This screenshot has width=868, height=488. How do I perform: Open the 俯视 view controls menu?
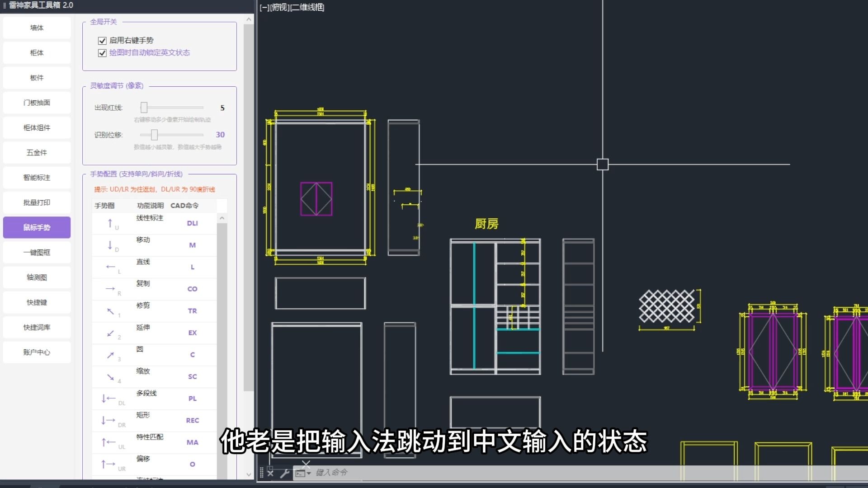[279, 7]
